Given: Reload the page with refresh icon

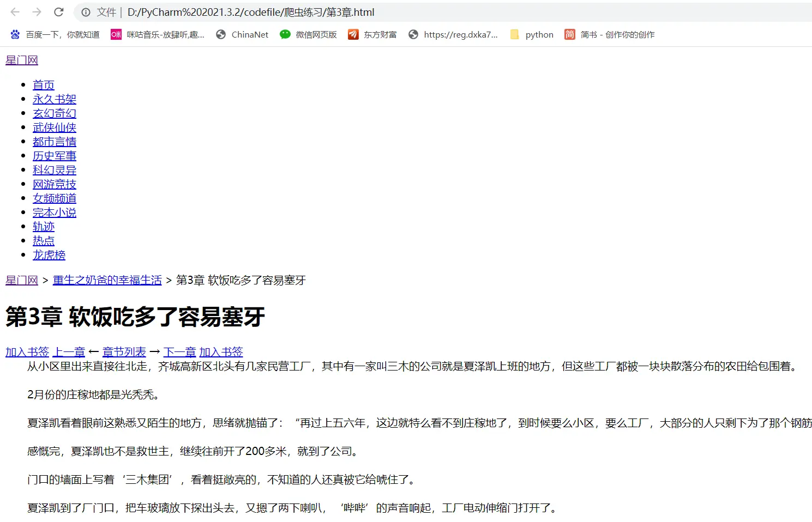Looking at the screenshot, I should point(59,12).
